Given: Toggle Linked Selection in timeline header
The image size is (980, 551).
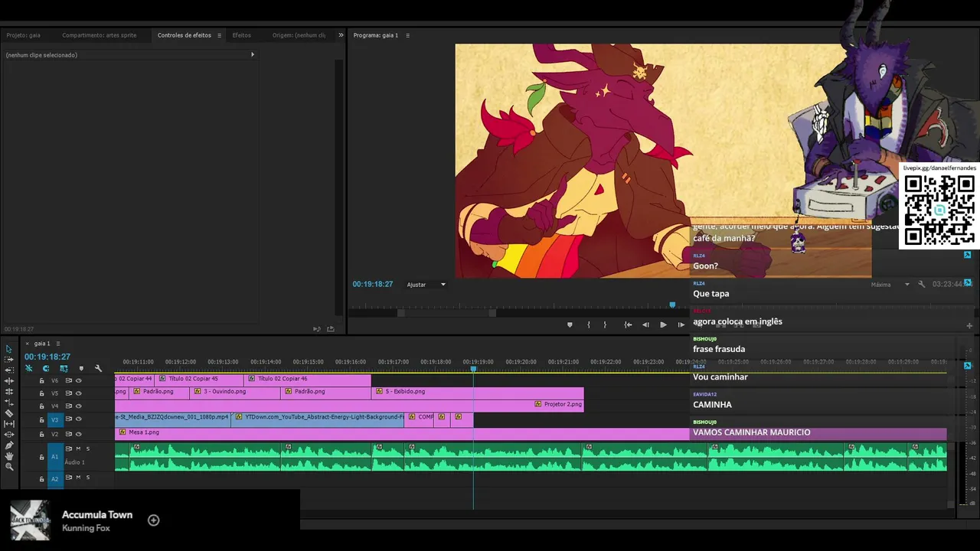Looking at the screenshot, I should click(64, 368).
